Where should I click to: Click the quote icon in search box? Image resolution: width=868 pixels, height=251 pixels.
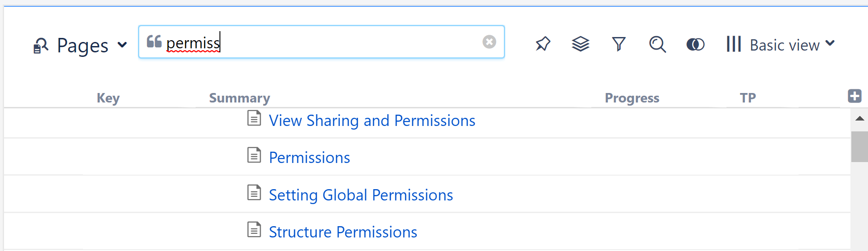point(154,42)
